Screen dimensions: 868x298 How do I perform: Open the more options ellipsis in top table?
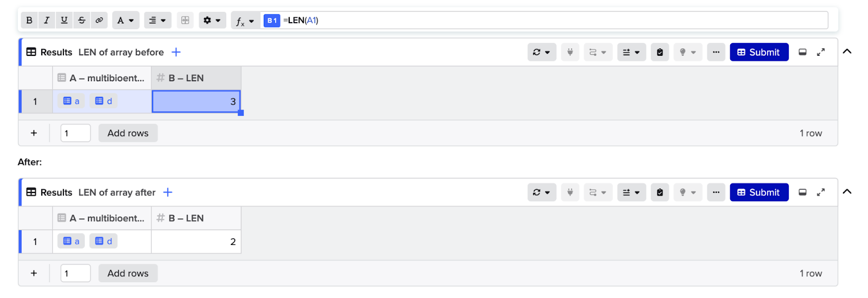716,52
